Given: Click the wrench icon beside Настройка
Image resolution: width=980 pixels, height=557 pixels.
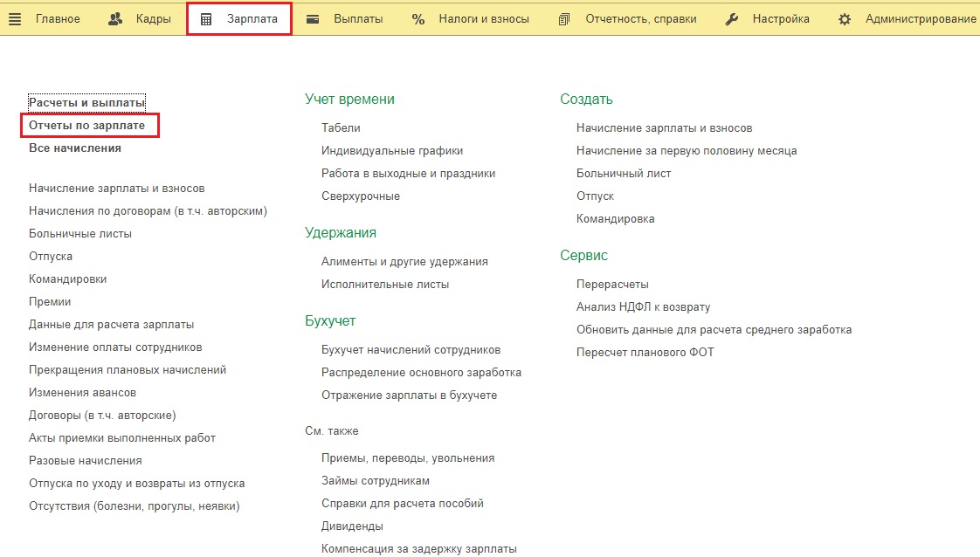Looking at the screenshot, I should (731, 19).
